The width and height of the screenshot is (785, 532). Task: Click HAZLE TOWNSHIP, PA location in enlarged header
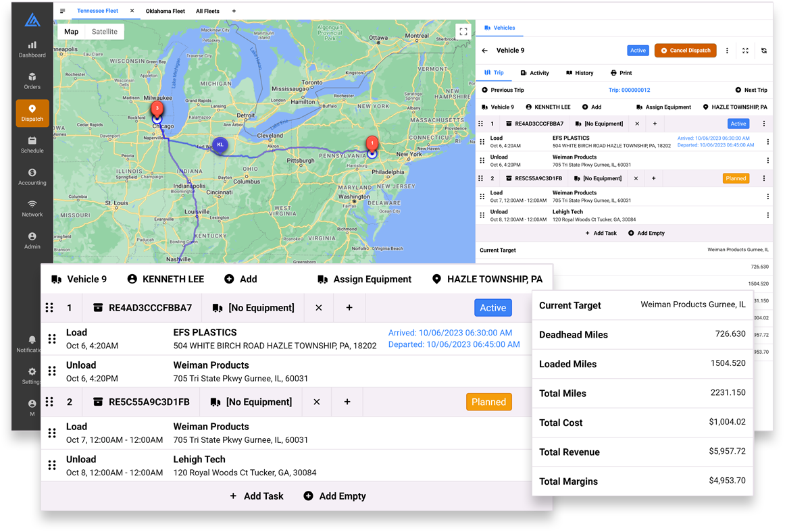pyautogui.click(x=487, y=280)
